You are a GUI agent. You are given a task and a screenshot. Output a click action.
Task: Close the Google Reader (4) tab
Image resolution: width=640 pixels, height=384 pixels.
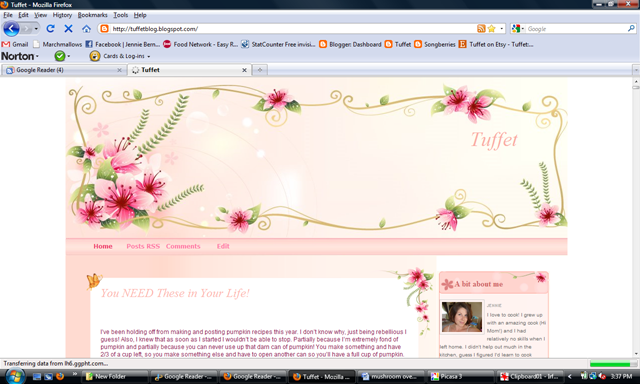[119, 70]
